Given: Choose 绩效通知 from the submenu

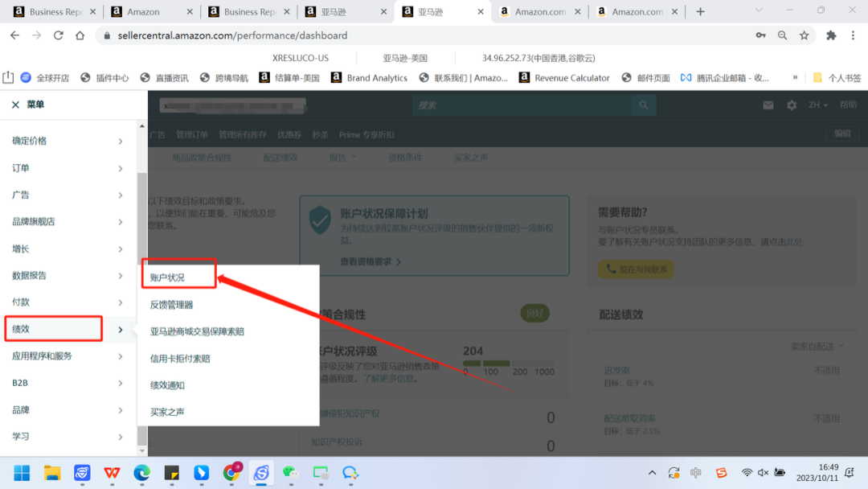Looking at the screenshot, I should (x=167, y=385).
